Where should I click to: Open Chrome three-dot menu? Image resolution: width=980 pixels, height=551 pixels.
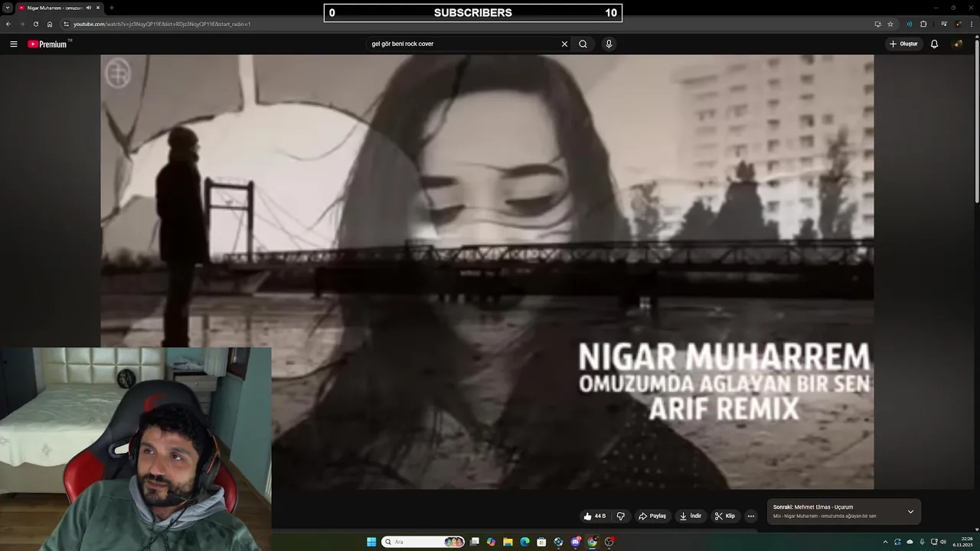tap(972, 24)
